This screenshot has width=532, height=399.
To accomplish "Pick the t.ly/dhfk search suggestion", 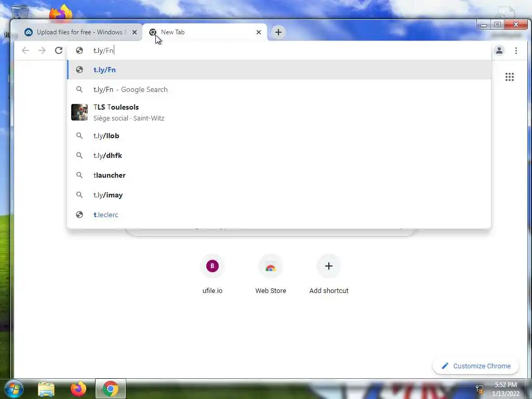I will [279, 155].
